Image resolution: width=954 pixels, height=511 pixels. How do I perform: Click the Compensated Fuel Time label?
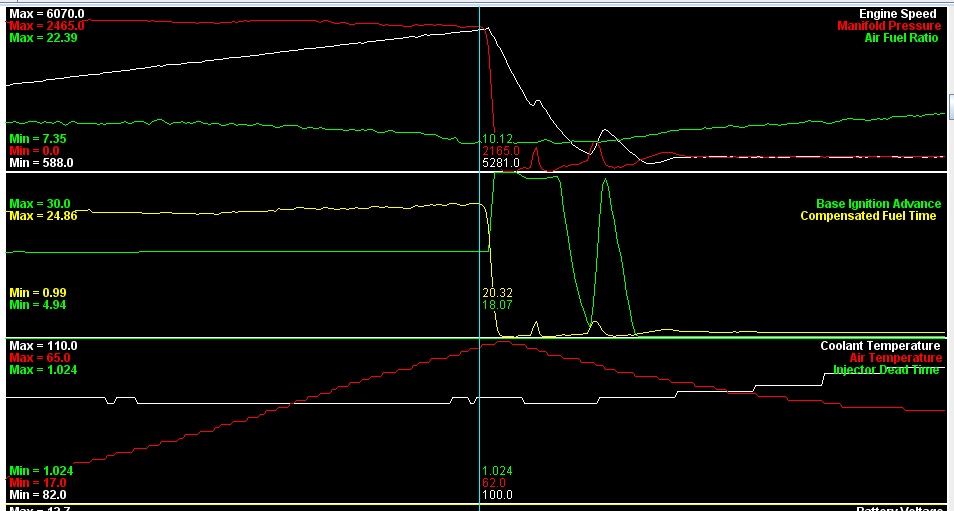pyautogui.click(x=868, y=216)
